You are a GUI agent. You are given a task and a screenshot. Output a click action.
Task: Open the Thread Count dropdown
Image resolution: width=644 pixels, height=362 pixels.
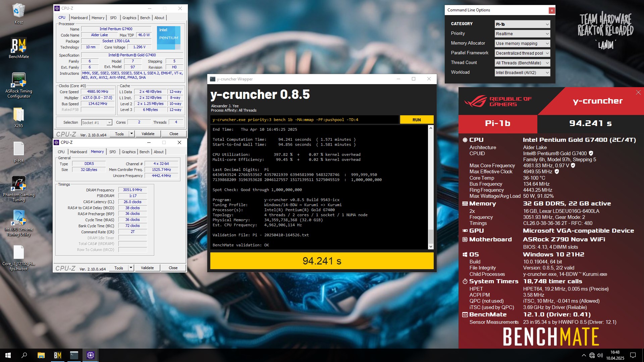522,63
